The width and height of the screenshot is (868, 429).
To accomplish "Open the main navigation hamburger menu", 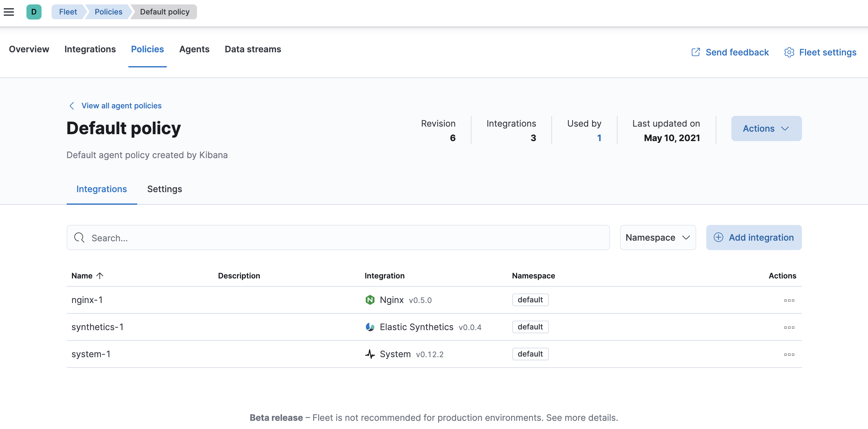I will [x=9, y=11].
